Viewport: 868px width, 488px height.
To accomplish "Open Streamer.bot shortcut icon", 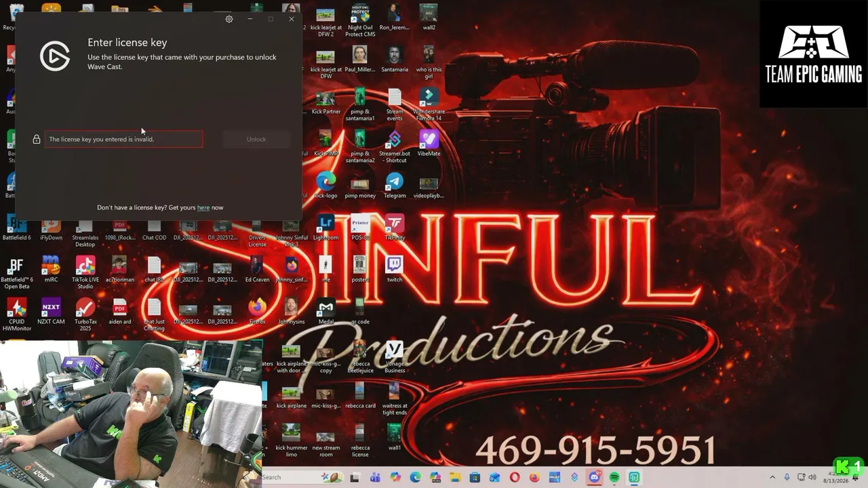I will [395, 146].
